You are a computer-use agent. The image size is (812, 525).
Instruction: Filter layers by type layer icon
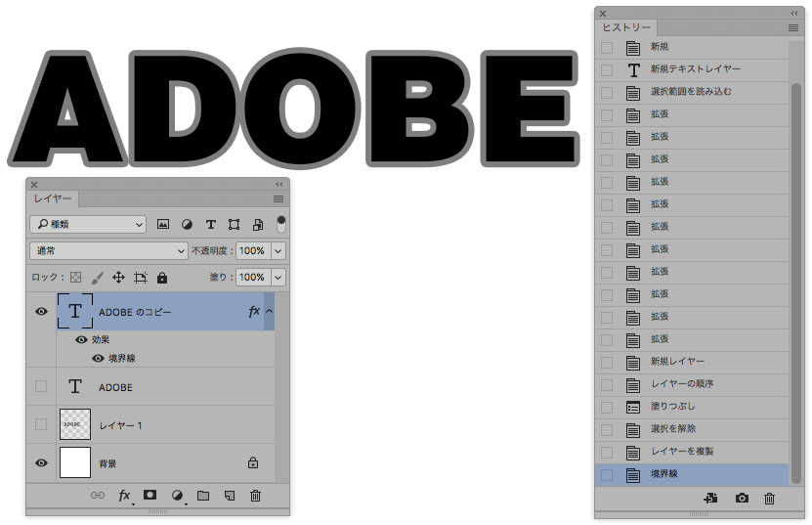click(x=210, y=225)
